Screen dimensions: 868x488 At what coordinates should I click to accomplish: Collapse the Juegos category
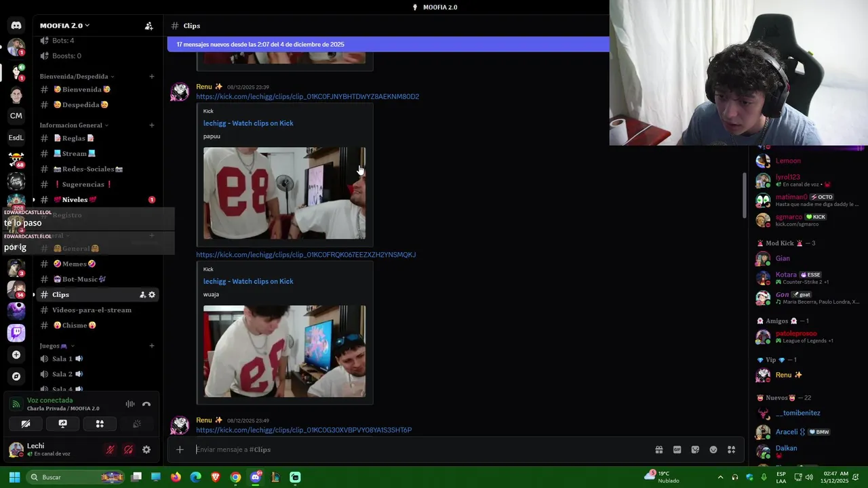[x=57, y=346]
